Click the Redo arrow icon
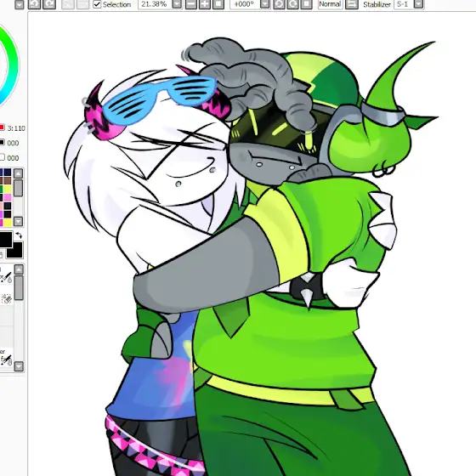The width and height of the screenshot is (476, 476). tap(49, 4)
